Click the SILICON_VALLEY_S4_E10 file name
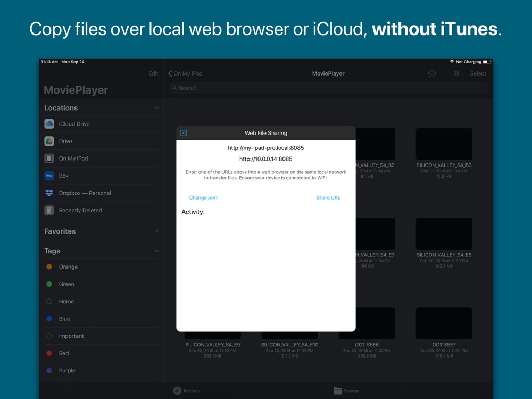 289,345
